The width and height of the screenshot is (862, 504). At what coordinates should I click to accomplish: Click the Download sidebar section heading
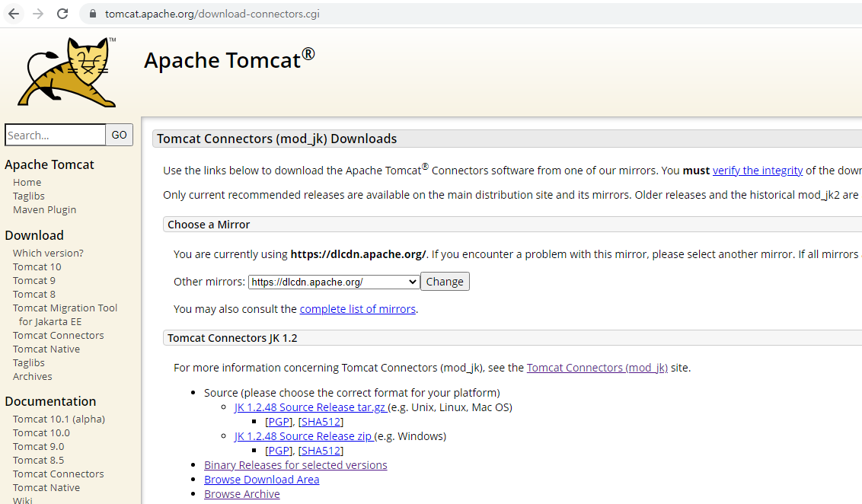(34, 235)
